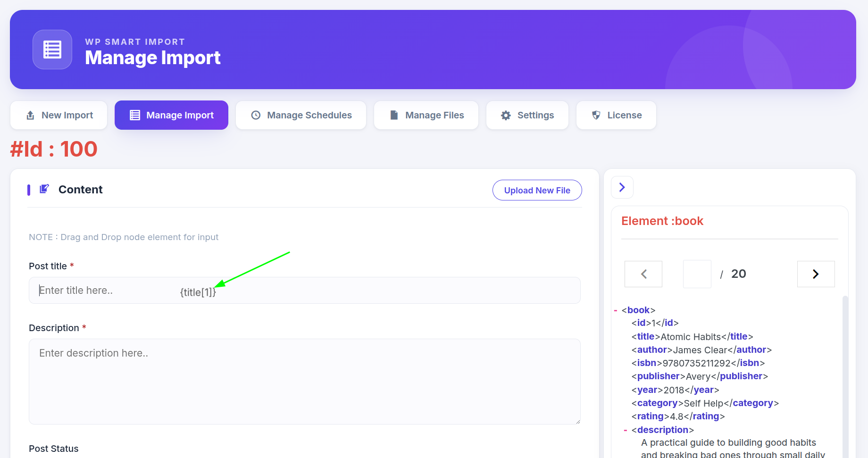
Task: Go to next book element
Action: pyautogui.click(x=816, y=274)
